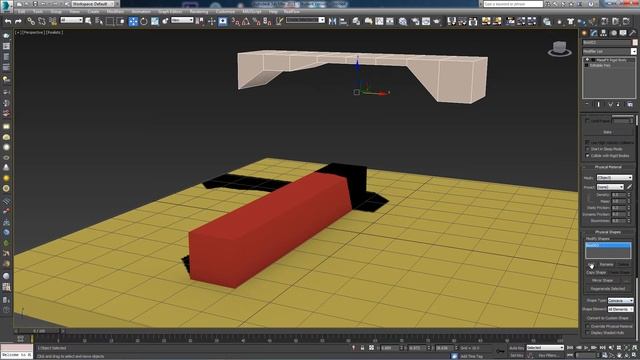Click the Auto Key button
Screen dimensions: 640x360
tap(516, 348)
